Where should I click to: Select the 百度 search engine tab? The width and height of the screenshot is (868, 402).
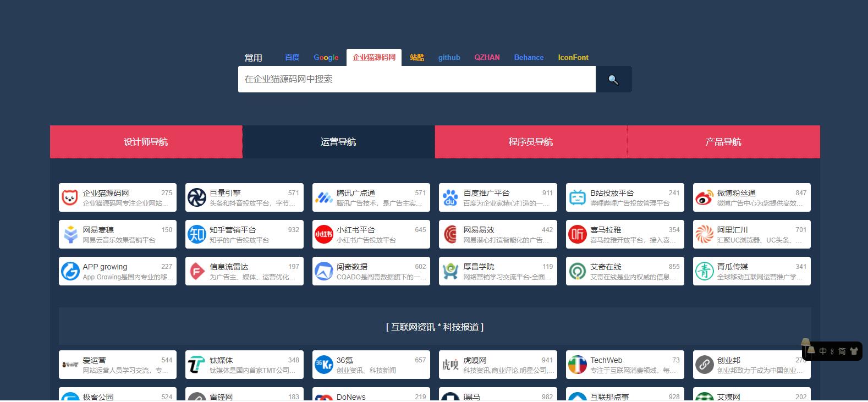(x=292, y=57)
